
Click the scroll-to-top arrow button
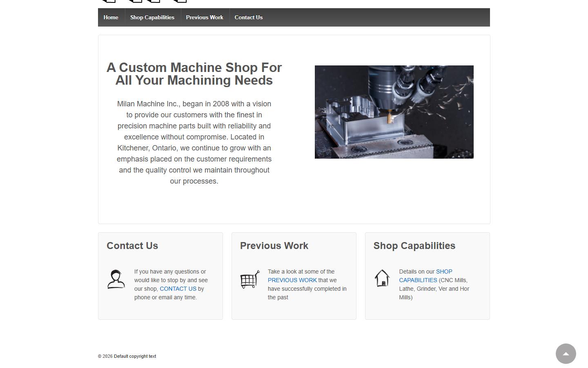click(x=566, y=354)
